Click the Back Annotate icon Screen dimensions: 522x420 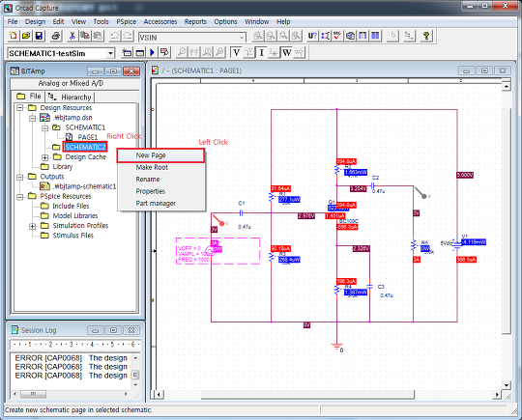(325, 36)
